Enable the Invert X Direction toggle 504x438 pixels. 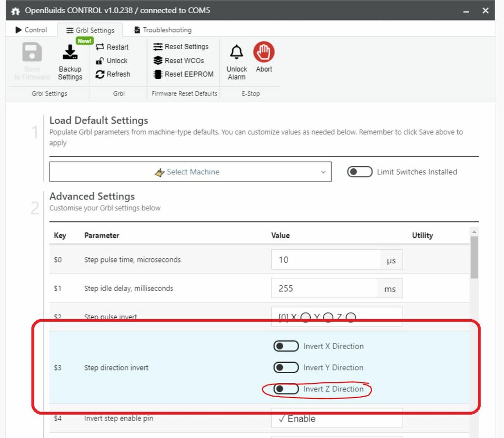(286, 346)
